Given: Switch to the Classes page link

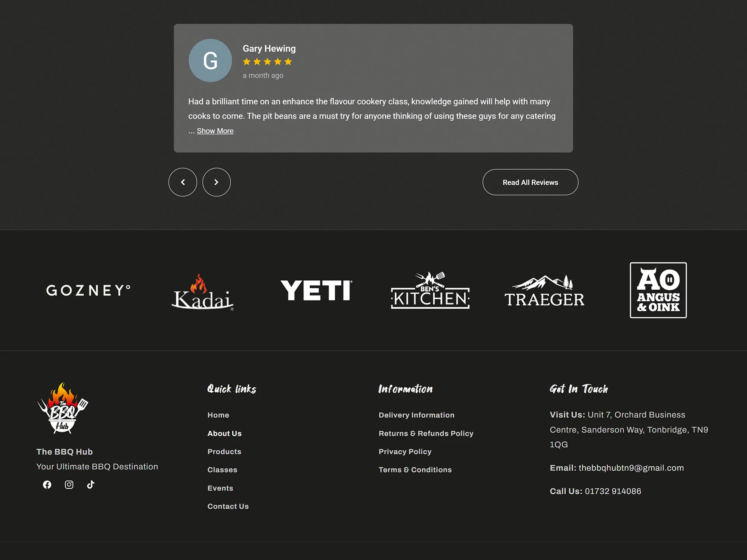Looking at the screenshot, I should tap(222, 470).
